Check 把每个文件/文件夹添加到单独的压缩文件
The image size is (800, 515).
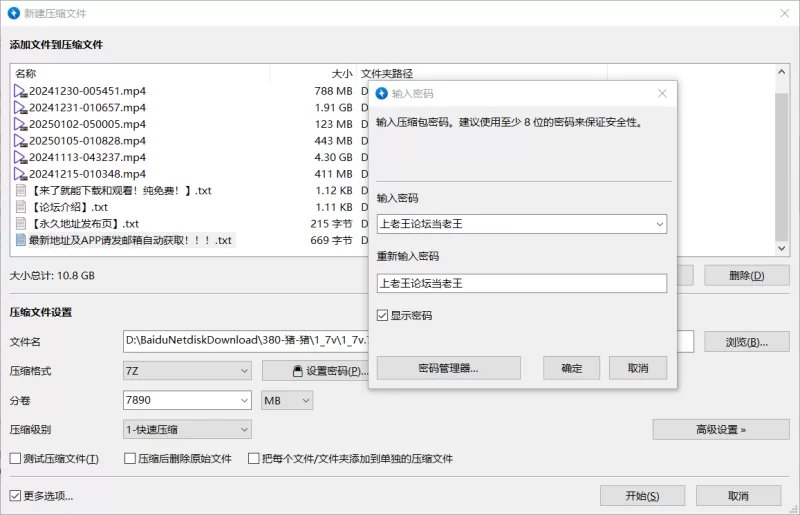click(254, 458)
